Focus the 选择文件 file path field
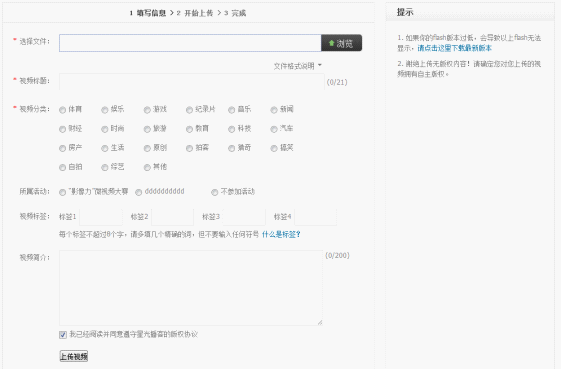The image size is (562, 370). pos(190,43)
